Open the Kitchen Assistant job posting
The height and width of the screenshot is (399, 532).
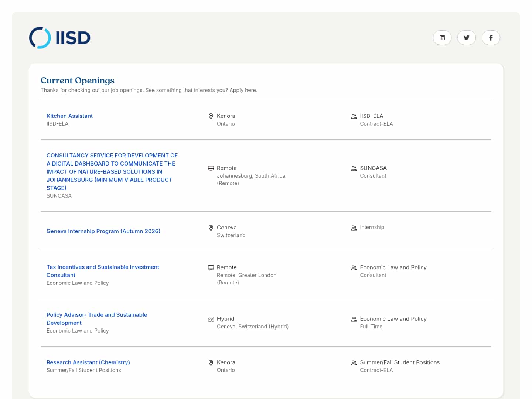[69, 116]
